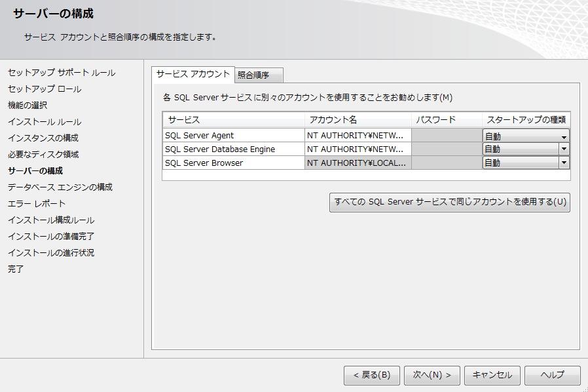Select the サービス アカウント tab
588x392 pixels.
point(193,74)
